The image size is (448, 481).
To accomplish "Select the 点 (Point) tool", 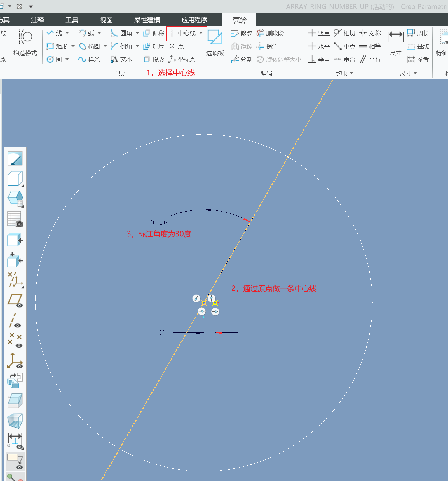I will tap(177, 46).
